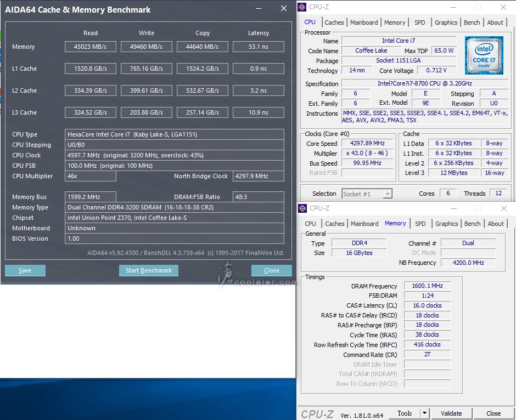Expand the Tools dropdown arrow in CPU-Z
Image resolution: width=516 pixels, height=420 pixels.
click(424, 413)
